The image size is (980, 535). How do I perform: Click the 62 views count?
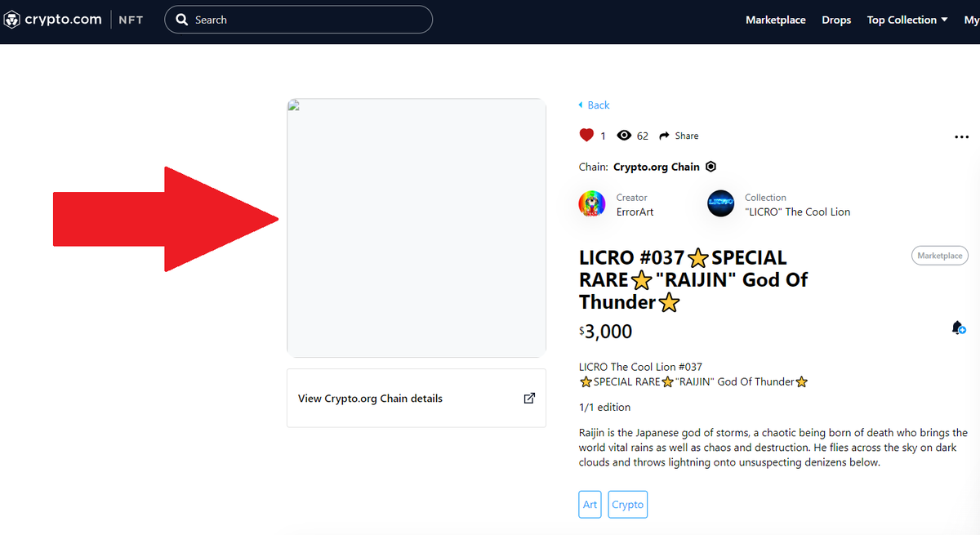coord(643,136)
